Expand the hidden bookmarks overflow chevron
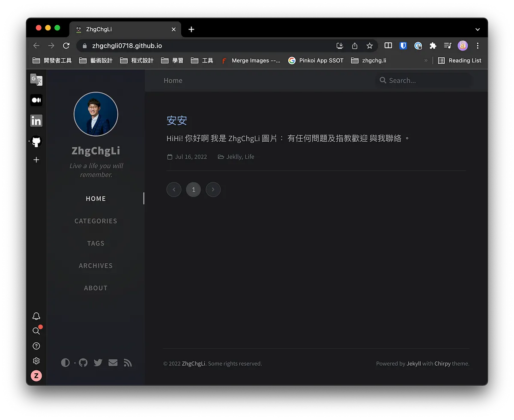Image resolution: width=514 pixels, height=420 pixels. (426, 61)
